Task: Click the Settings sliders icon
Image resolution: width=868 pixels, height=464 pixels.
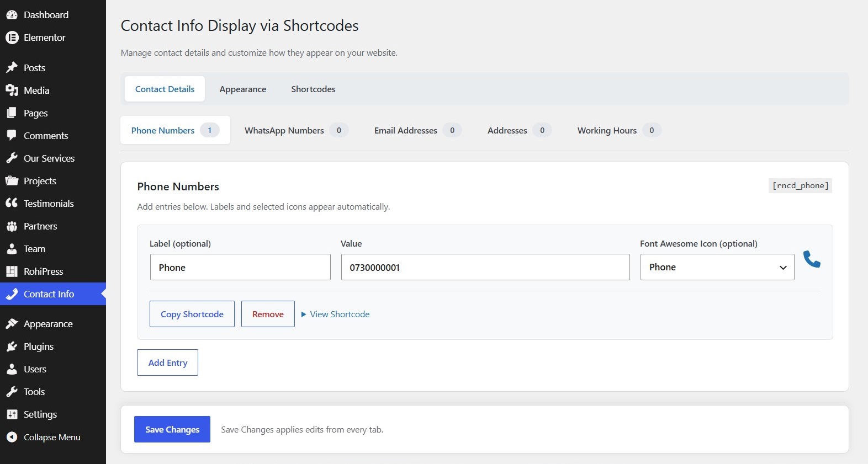Action: 12,414
